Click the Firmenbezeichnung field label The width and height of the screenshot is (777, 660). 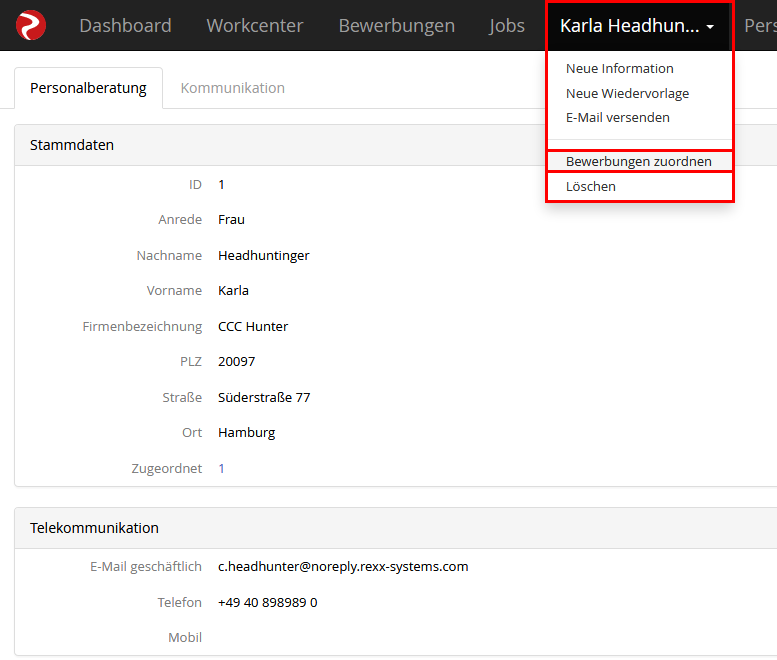click(142, 327)
